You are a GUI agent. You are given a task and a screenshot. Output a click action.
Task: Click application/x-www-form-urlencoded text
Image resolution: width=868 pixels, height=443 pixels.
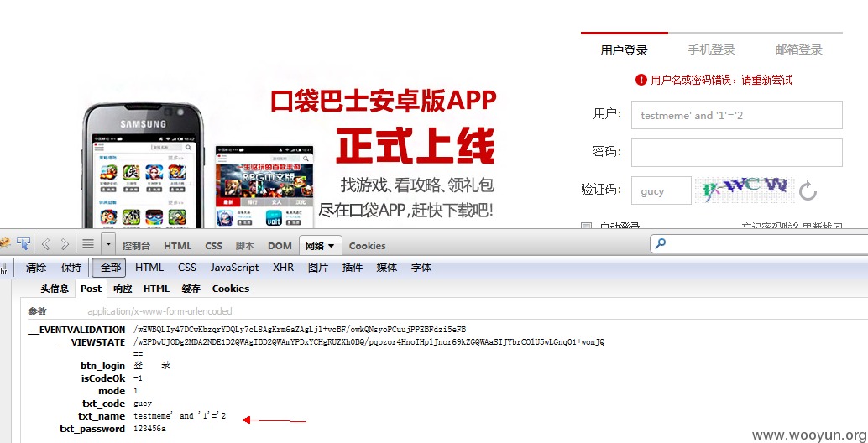tap(159, 311)
